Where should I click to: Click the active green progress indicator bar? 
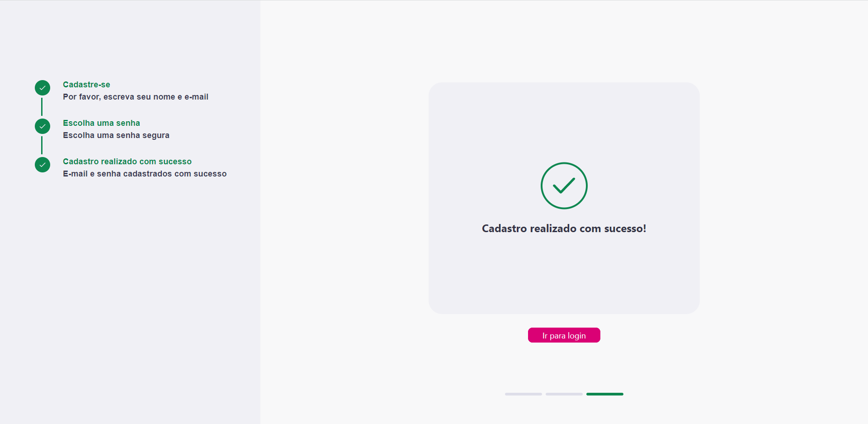tap(605, 394)
